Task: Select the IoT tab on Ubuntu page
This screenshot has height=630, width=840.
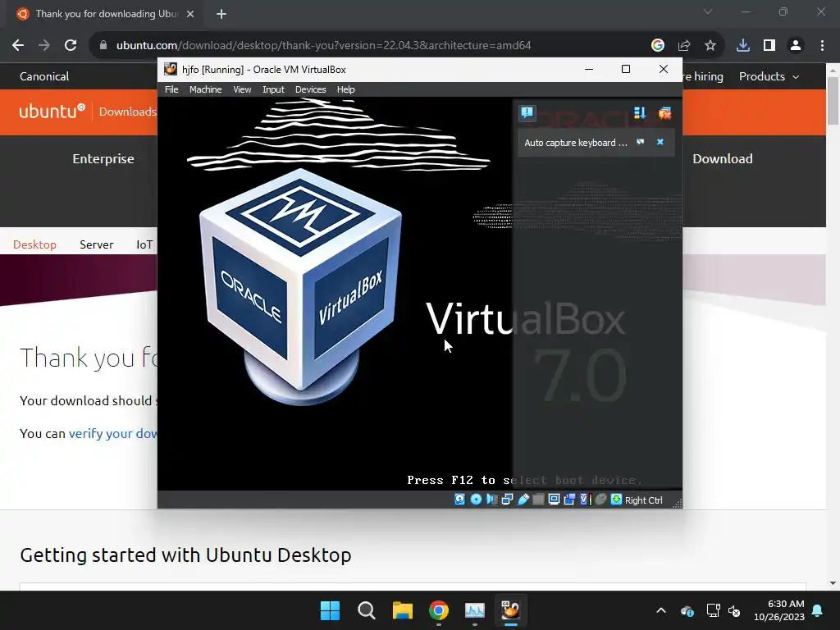Action: click(x=144, y=244)
